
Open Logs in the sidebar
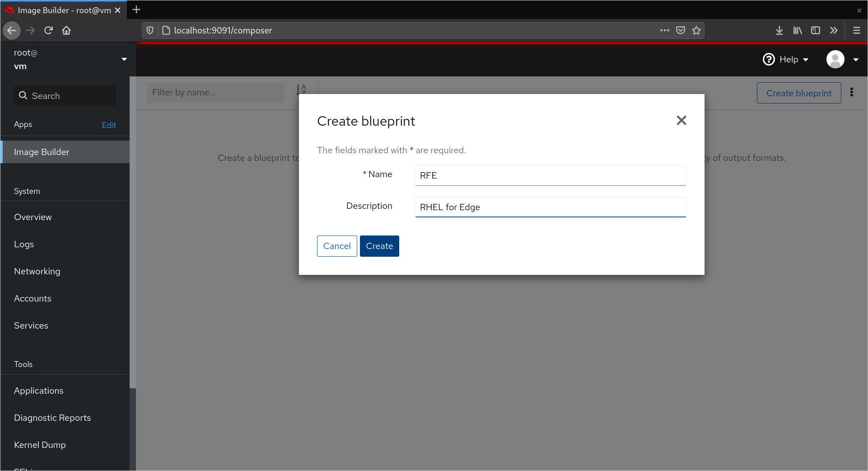click(x=65, y=244)
